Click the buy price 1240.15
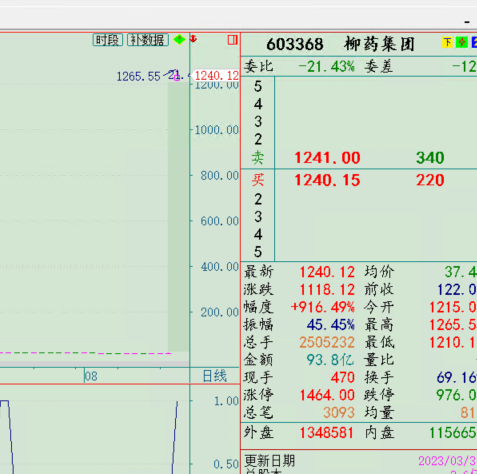The image size is (477, 474). 327,180
